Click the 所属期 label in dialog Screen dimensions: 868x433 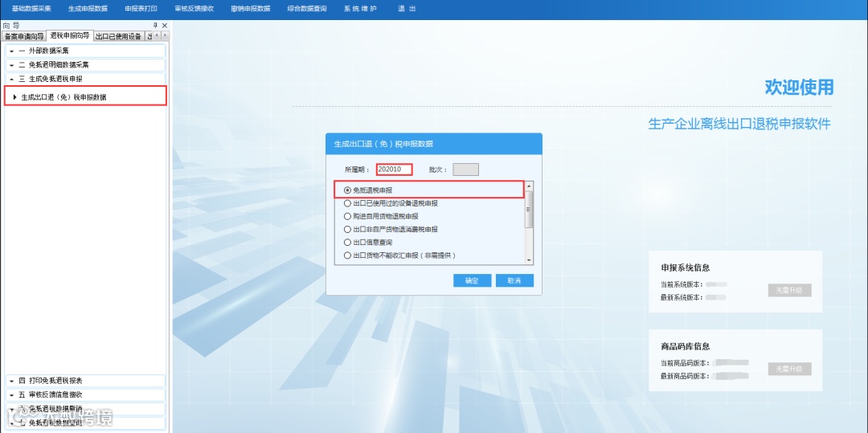coord(357,170)
